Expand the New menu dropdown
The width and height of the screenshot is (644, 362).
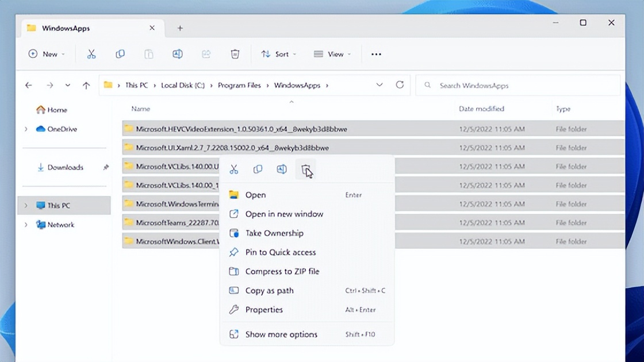point(46,53)
